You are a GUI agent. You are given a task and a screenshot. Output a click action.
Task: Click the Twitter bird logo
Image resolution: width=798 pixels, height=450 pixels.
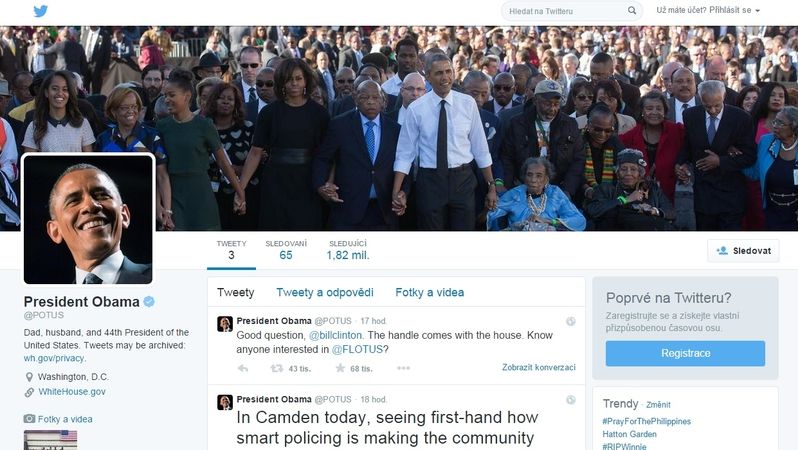tap(40, 11)
